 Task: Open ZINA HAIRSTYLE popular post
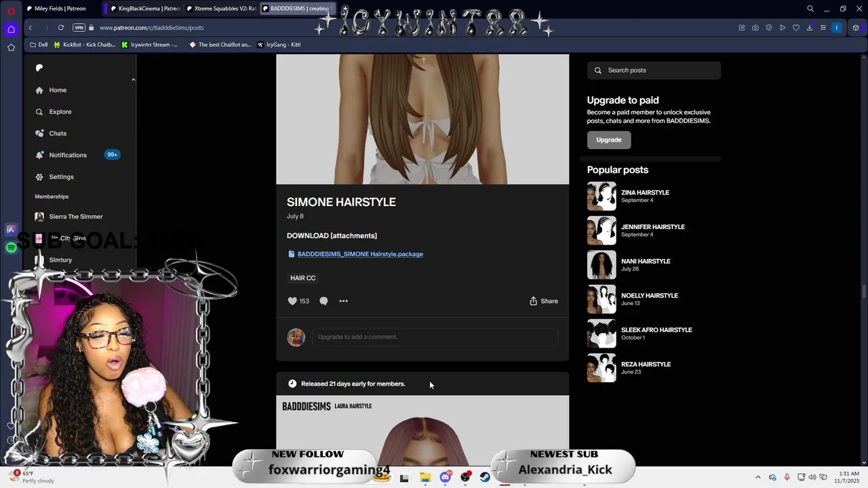pyautogui.click(x=645, y=192)
